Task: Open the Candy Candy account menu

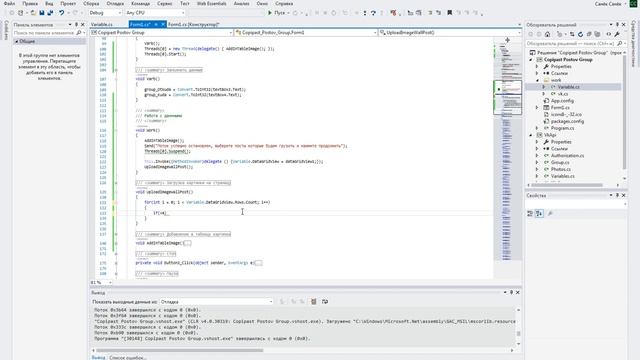Action: click(x=610, y=4)
